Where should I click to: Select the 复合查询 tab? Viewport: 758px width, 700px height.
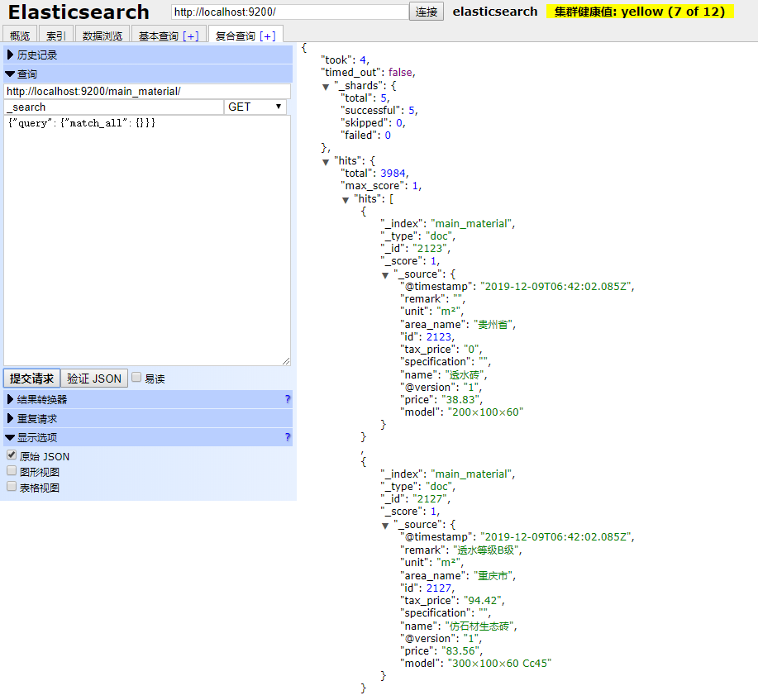pos(236,36)
